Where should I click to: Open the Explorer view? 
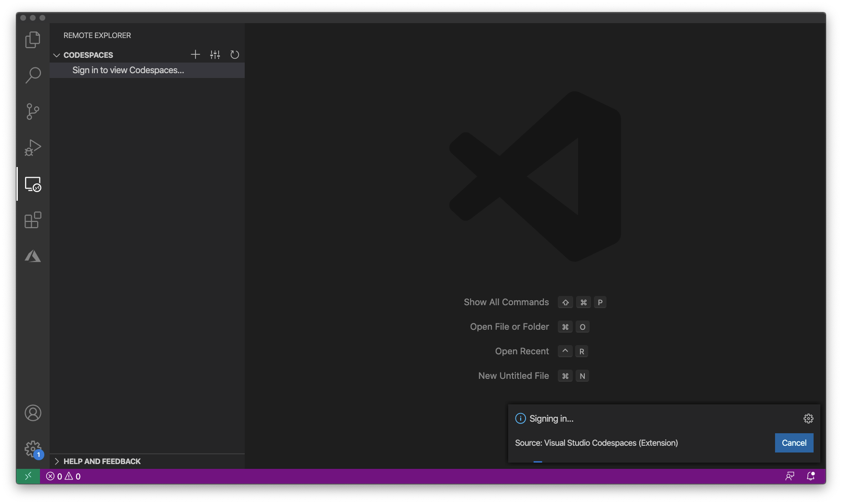pyautogui.click(x=33, y=39)
